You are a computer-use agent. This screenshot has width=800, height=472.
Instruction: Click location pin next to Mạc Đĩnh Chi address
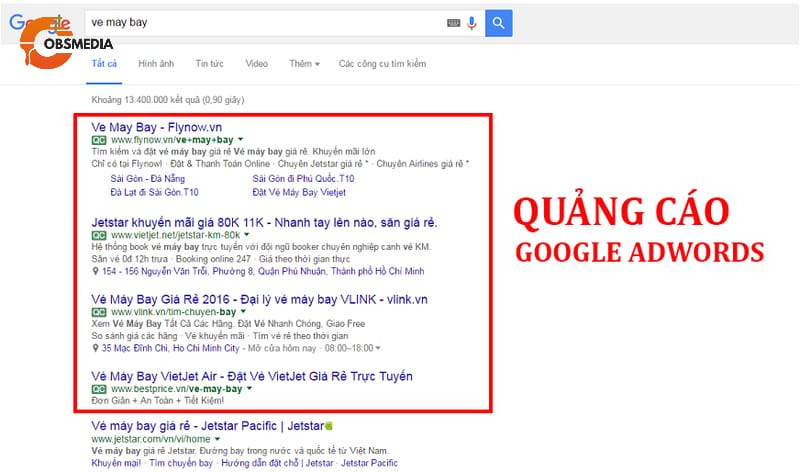tap(95, 349)
